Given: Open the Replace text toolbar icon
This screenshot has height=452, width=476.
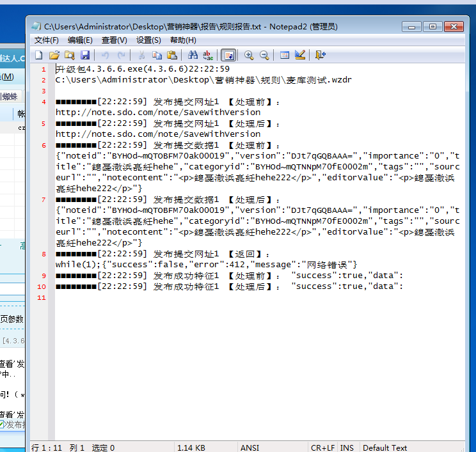Looking at the screenshot, I should 208,55.
